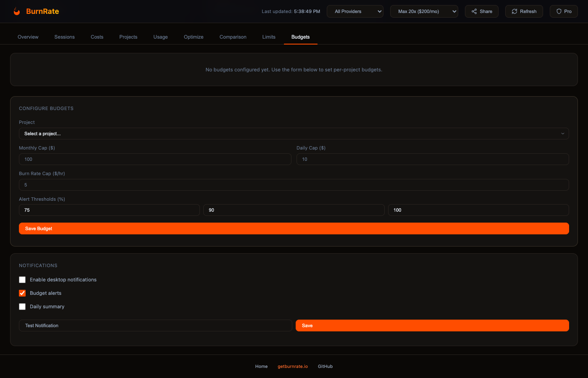Click the GitHub footer link

(325, 366)
